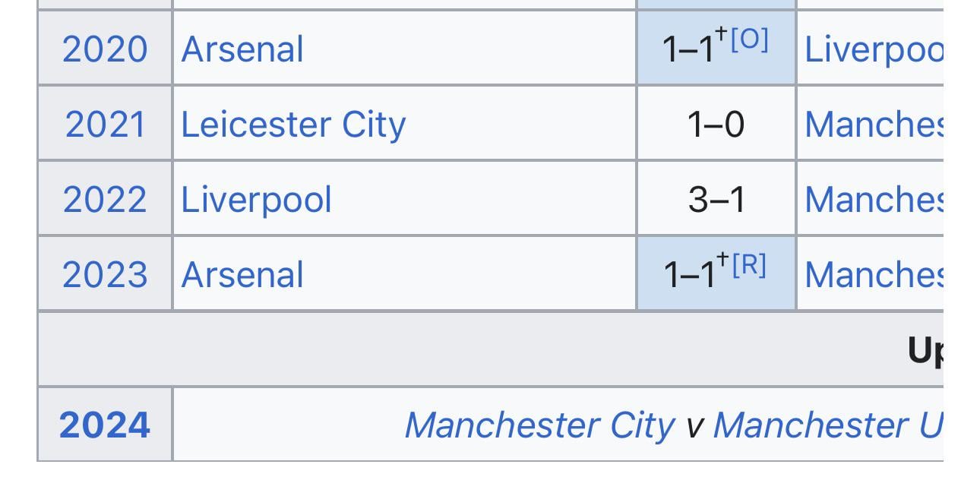Open Arsenal link in the 2020 row
This screenshot has height=477, width=980.
tap(242, 49)
